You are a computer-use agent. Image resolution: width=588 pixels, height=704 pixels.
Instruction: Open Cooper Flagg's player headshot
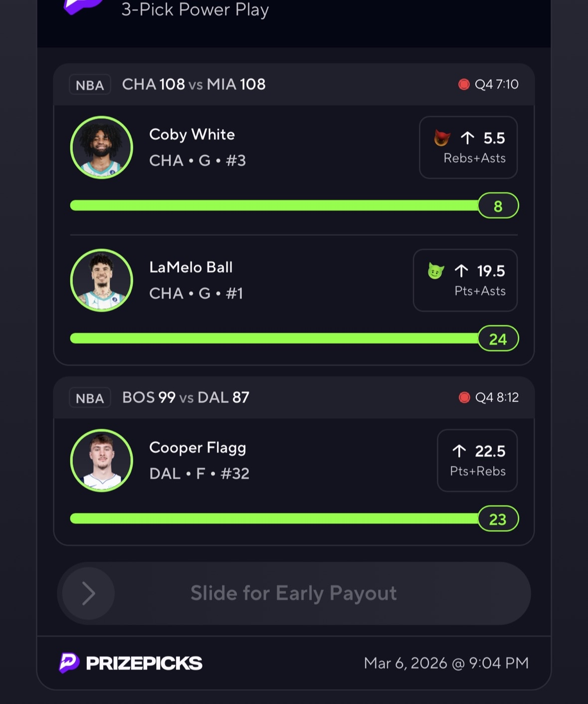(102, 461)
